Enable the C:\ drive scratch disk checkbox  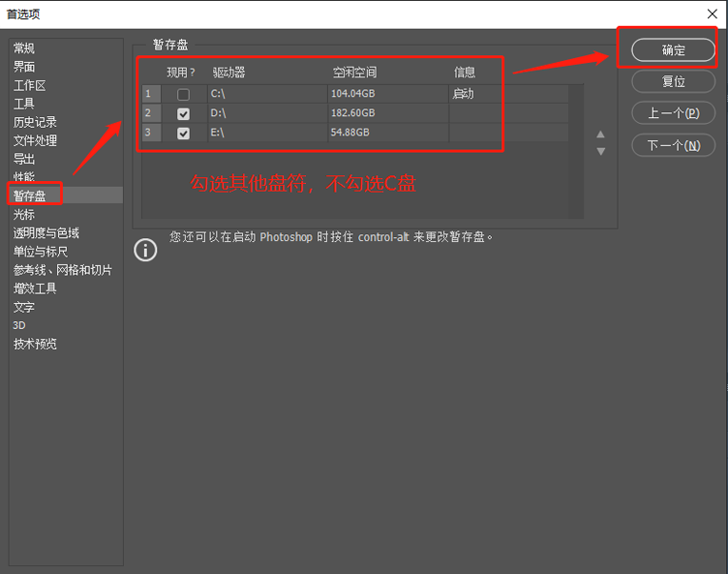click(183, 94)
